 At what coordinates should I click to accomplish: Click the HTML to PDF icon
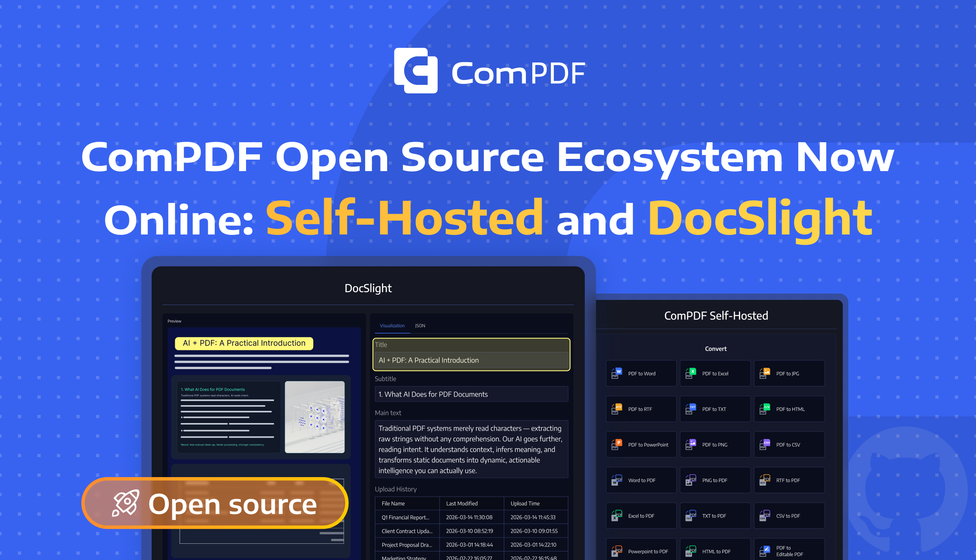pos(691,551)
